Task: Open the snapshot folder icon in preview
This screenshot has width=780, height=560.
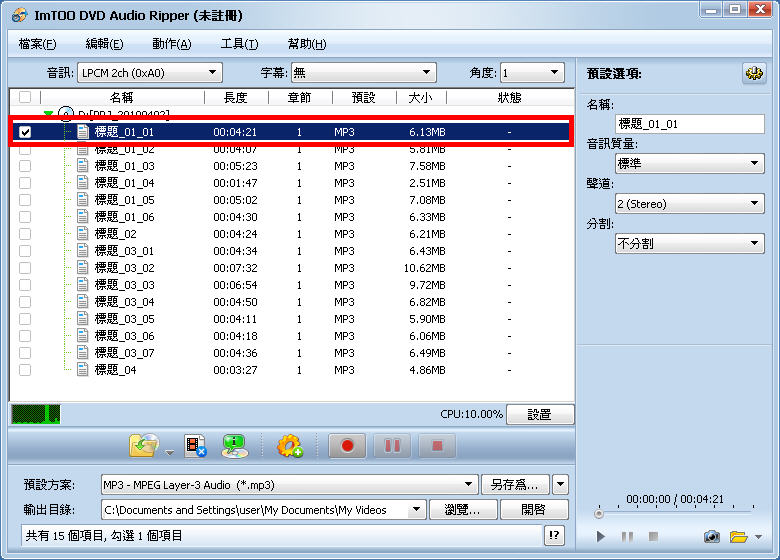Action: pyautogui.click(x=738, y=537)
